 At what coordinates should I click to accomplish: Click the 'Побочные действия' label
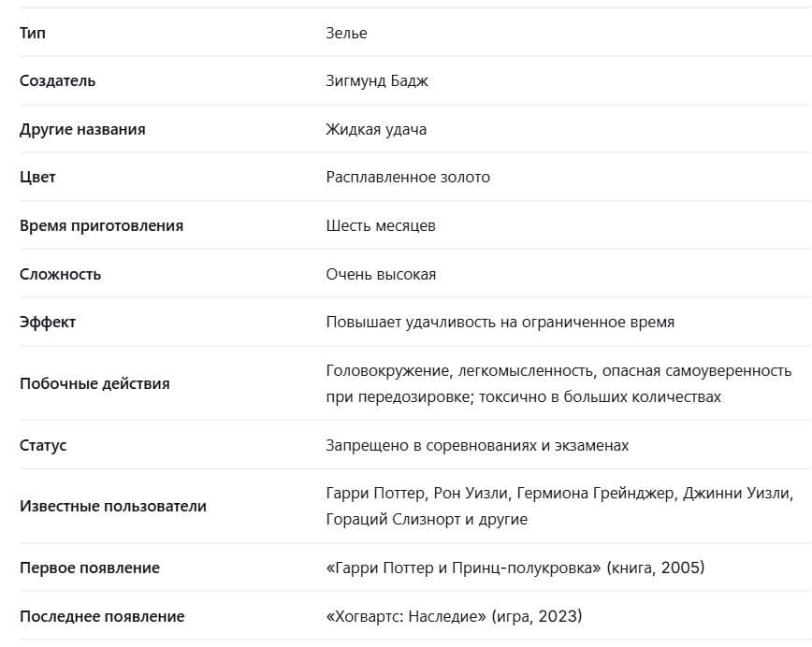[94, 383]
